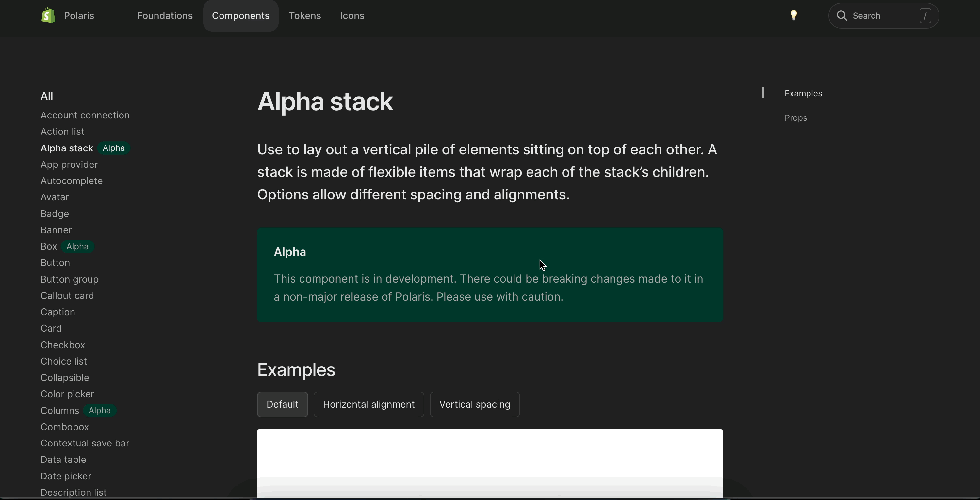Switch to the Default example tab
Image resolution: width=980 pixels, height=500 pixels.
click(x=282, y=404)
